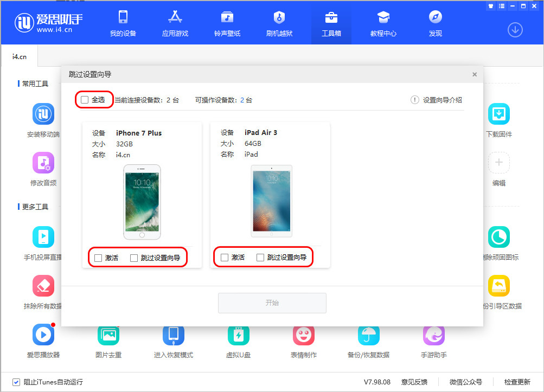
Task: Open the 刷机越狱 tab
Action: [x=279, y=23]
